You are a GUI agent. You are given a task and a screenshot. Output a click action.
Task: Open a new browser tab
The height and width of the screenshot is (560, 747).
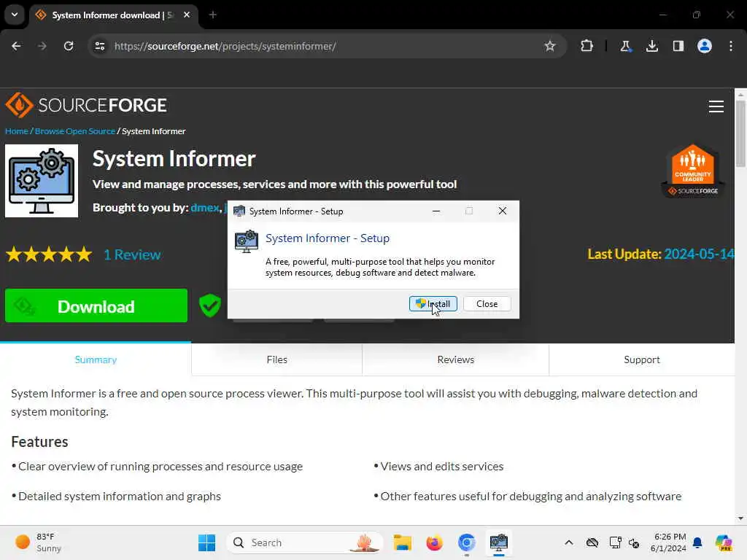coord(213,15)
